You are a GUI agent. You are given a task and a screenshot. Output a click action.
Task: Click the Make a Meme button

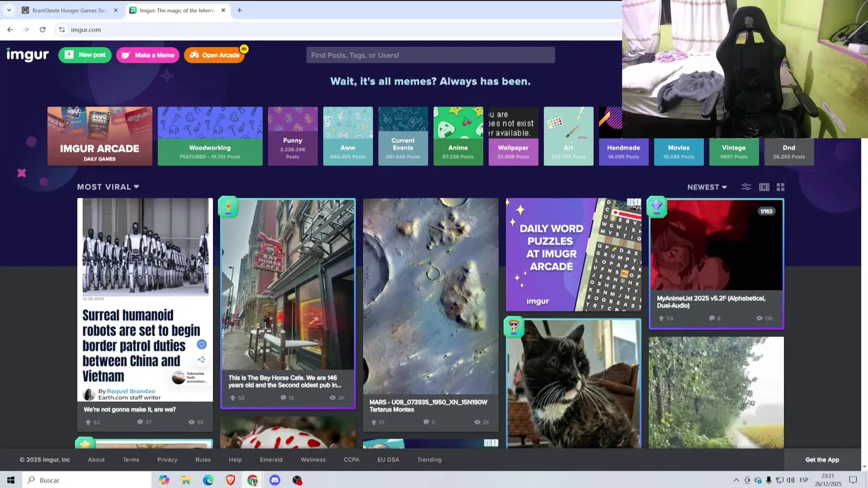[x=147, y=55]
